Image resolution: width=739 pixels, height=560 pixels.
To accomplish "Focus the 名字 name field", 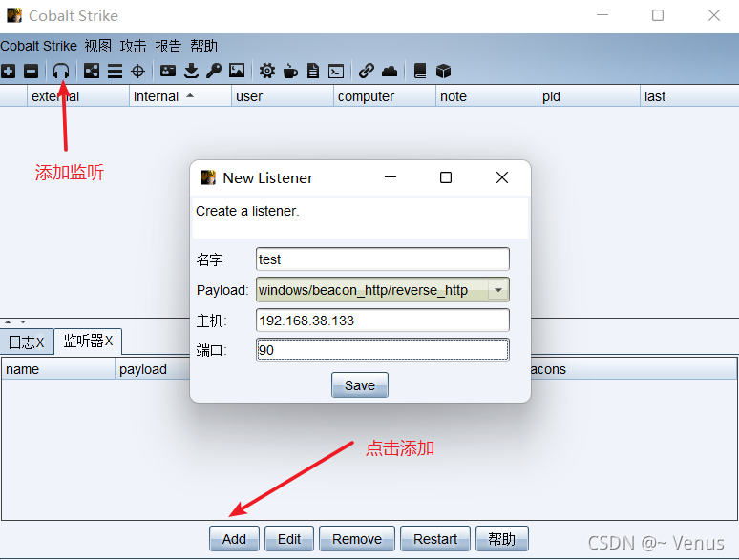I will click(x=383, y=259).
